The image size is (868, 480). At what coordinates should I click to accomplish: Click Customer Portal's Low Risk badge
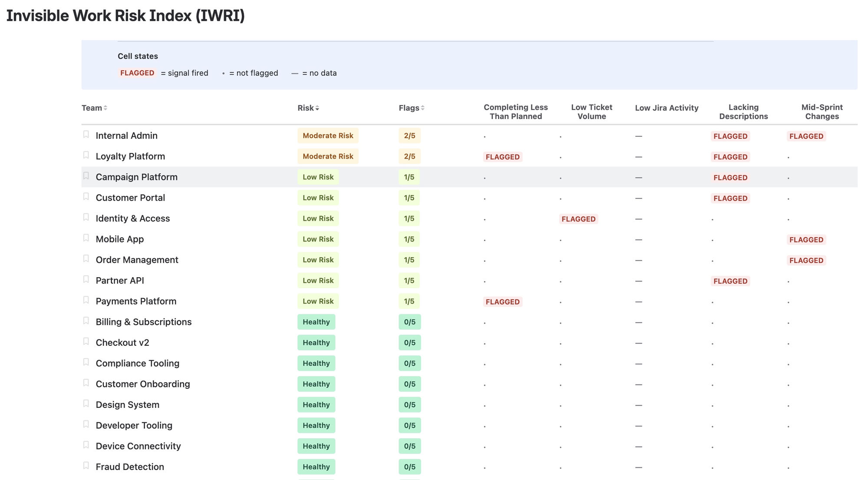318,198
